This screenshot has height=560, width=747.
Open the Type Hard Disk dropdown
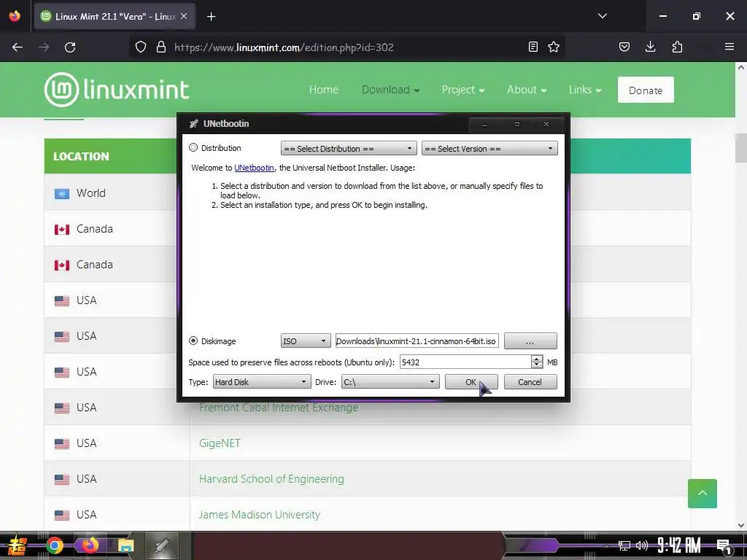pyautogui.click(x=262, y=382)
